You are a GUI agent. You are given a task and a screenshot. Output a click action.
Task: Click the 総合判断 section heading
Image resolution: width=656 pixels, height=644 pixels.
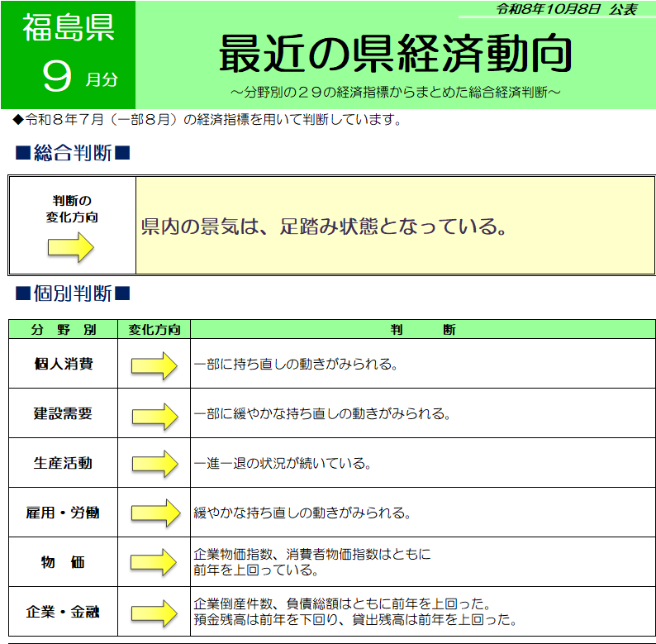pyautogui.click(x=73, y=153)
